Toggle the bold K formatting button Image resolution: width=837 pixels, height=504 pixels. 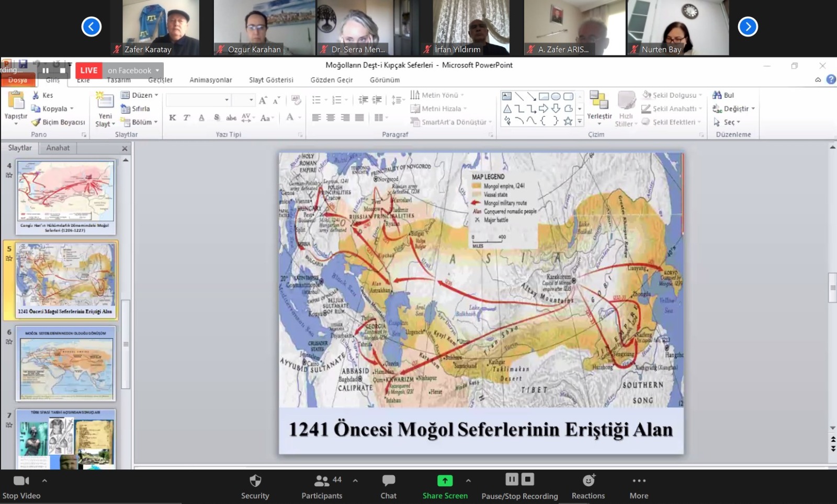(172, 118)
